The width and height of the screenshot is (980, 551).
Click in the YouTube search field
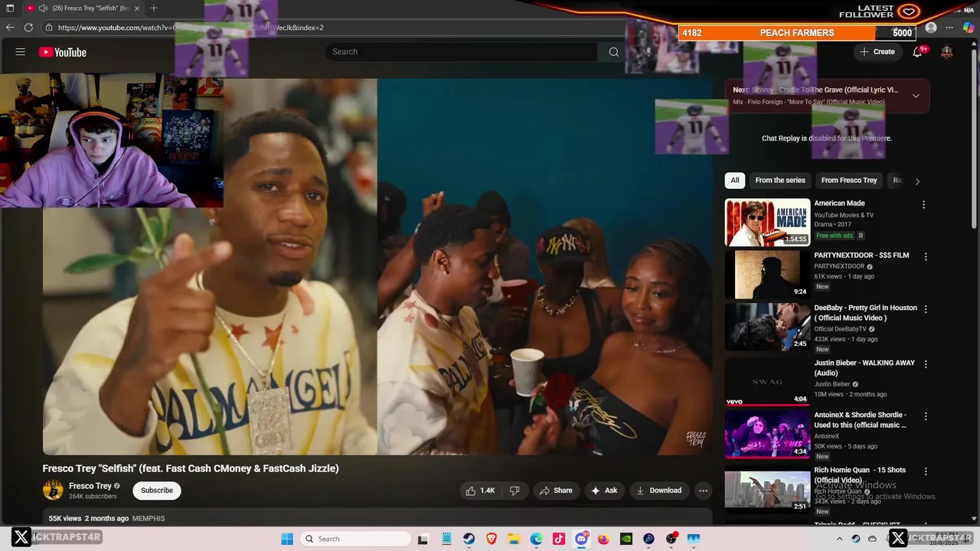(462, 52)
